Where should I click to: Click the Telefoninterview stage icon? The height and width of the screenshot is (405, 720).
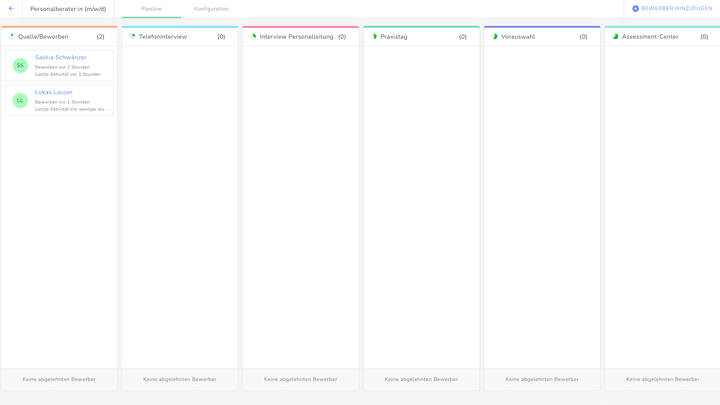[132, 37]
